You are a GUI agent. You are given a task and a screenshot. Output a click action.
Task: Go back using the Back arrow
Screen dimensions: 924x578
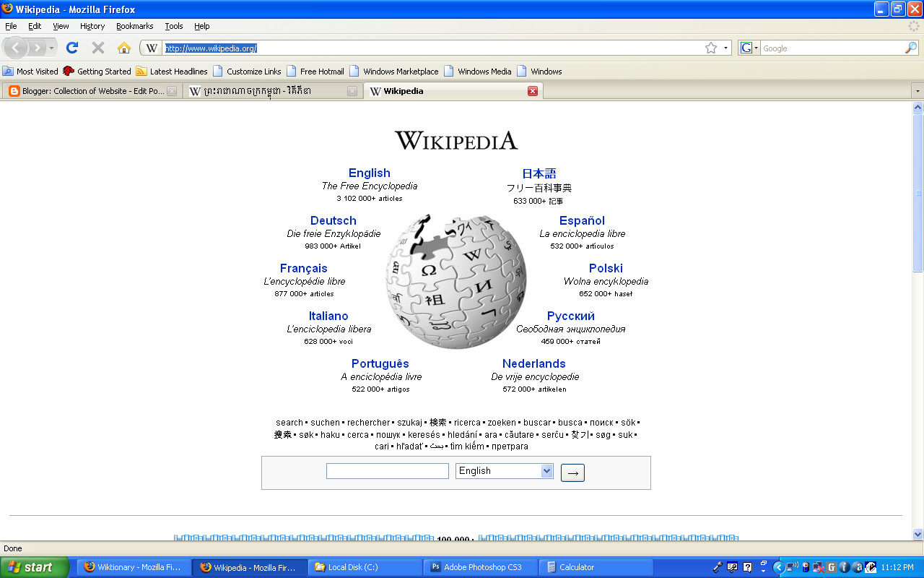tap(16, 48)
